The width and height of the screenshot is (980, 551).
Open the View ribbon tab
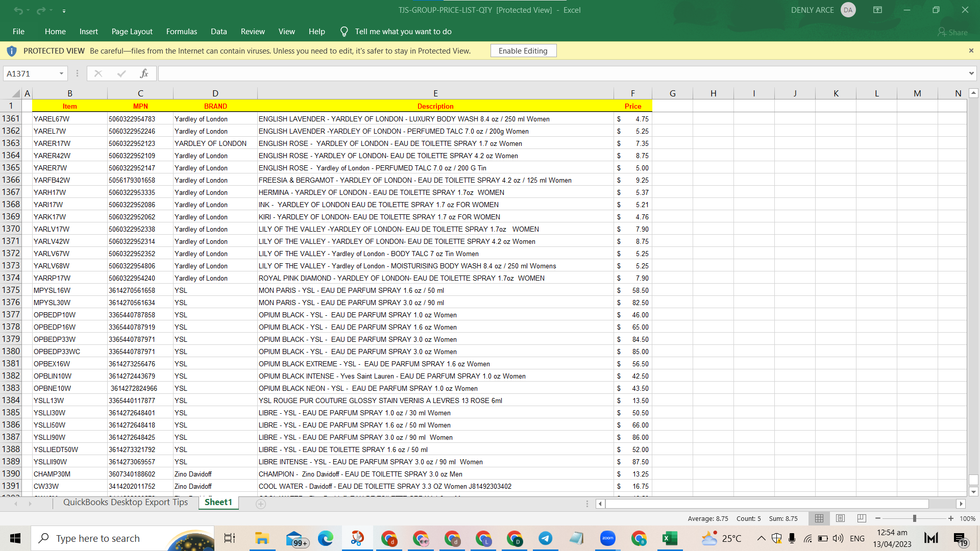[x=287, y=32]
